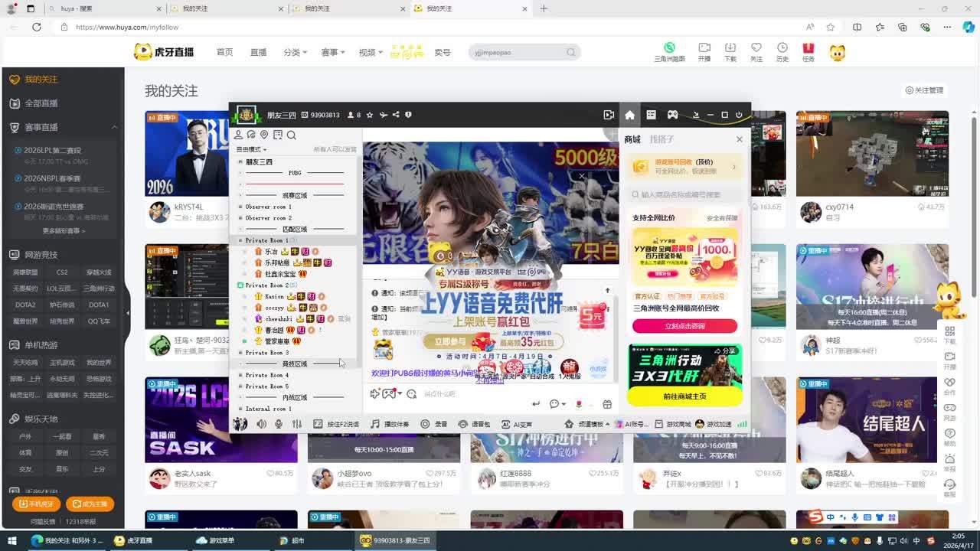The width and height of the screenshot is (980, 551).
Task: Open the game controller icon in YY header
Action: [x=672, y=115]
